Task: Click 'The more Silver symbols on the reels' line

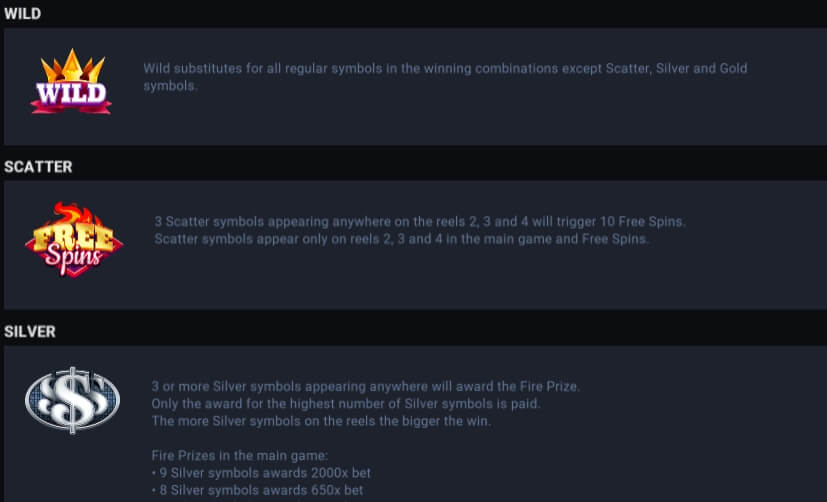Action: pyautogui.click(x=321, y=421)
